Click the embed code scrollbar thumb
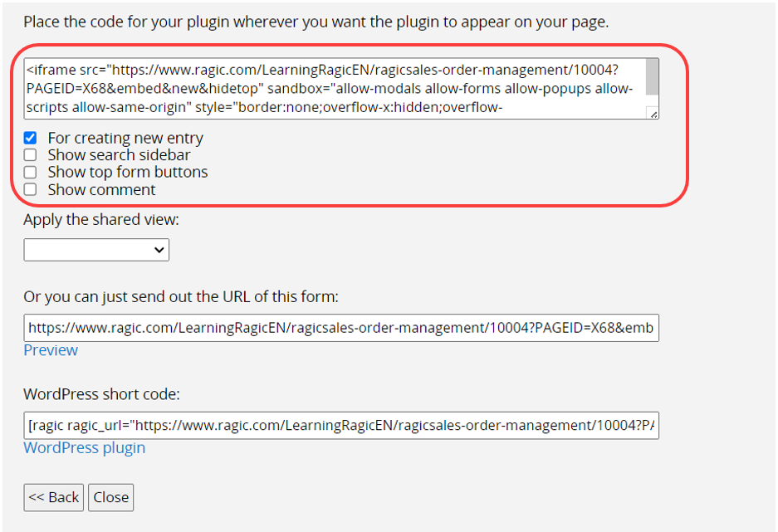The height and width of the screenshot is (532, 778). [652, 76]
